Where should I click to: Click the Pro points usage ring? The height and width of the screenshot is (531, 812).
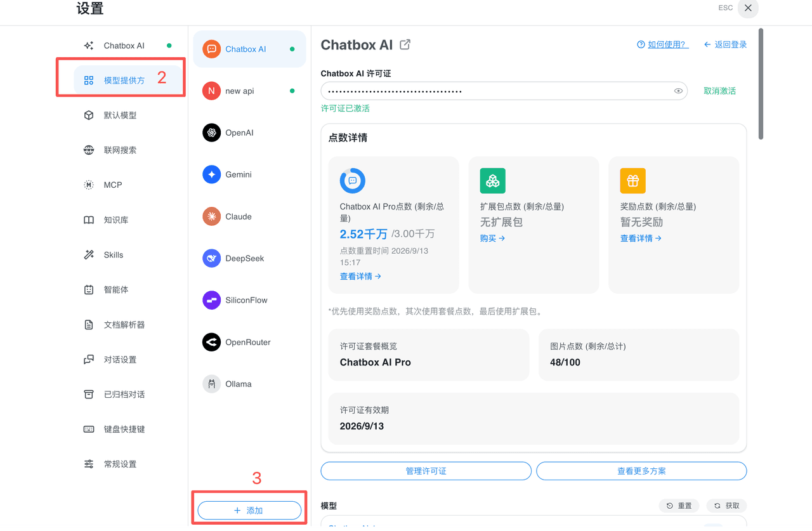(353, 181)
